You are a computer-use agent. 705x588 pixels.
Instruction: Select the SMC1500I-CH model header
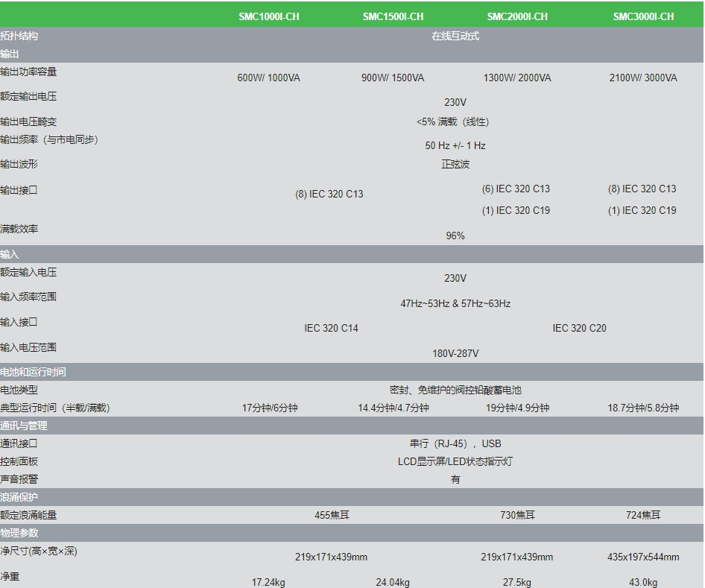[393, 16]
